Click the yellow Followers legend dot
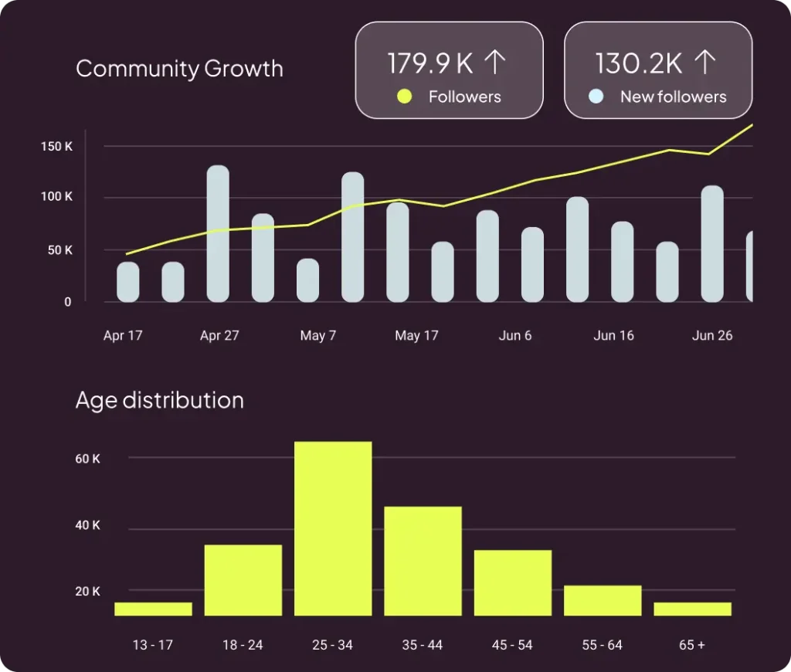Image resolution: width=791 pixels, height=672 pixels. pos(404,97)
